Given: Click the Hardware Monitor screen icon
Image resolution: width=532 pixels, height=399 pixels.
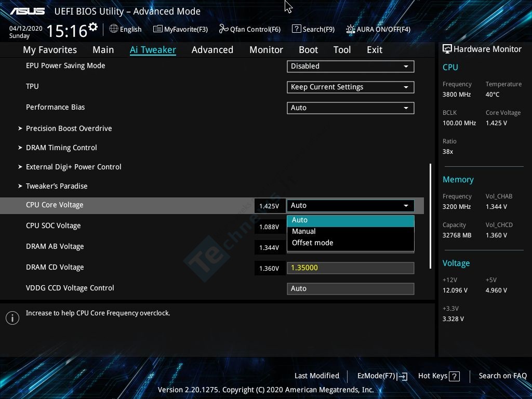Looking at the screenshot, I should (447, 49).
